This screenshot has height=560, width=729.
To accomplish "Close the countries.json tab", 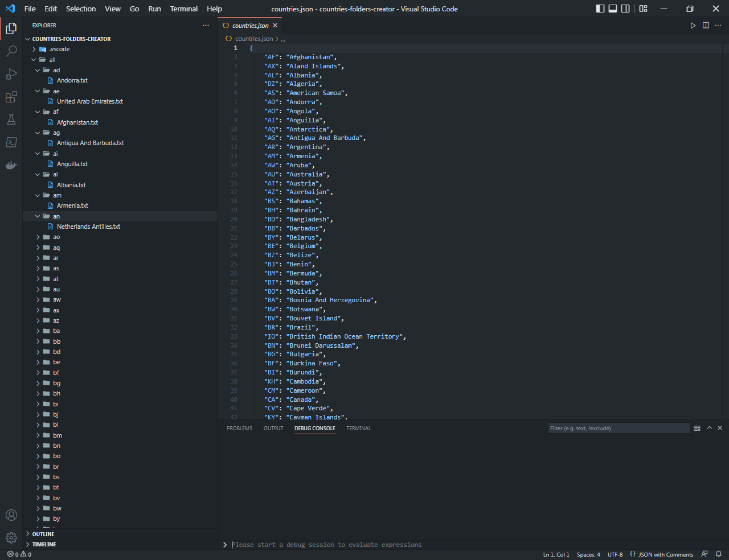I will coord(275,26).
